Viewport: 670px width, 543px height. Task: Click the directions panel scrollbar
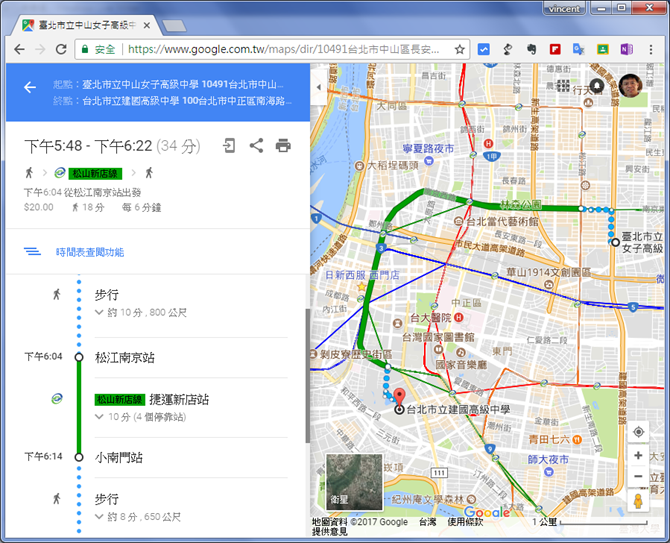click(x=308, y=375)
